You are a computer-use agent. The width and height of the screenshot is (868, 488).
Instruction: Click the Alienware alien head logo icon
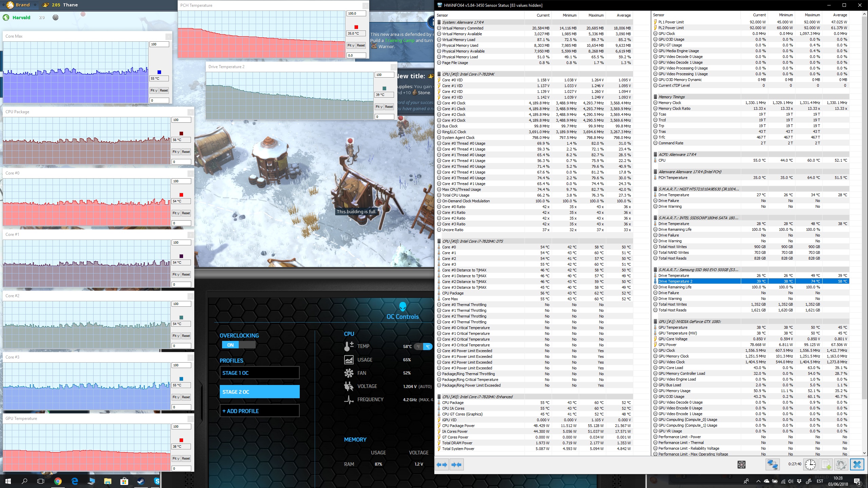402,307
